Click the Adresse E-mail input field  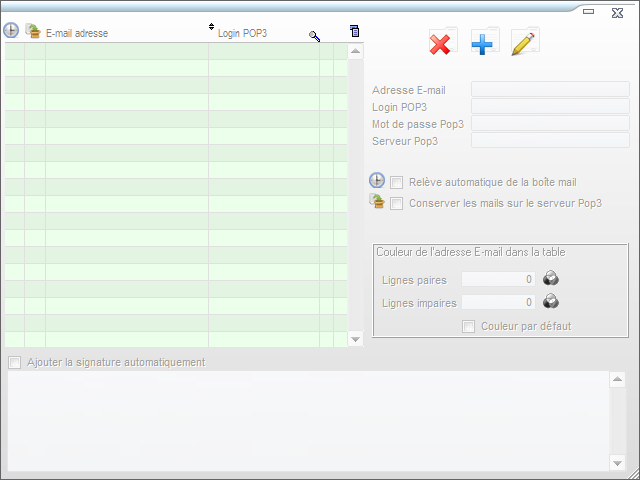click(x=550, y=90)
